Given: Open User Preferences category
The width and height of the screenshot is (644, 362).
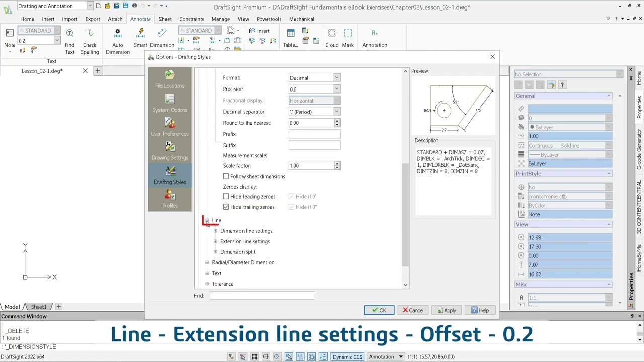Looking at the screenshot, I should tap(170, 127).
